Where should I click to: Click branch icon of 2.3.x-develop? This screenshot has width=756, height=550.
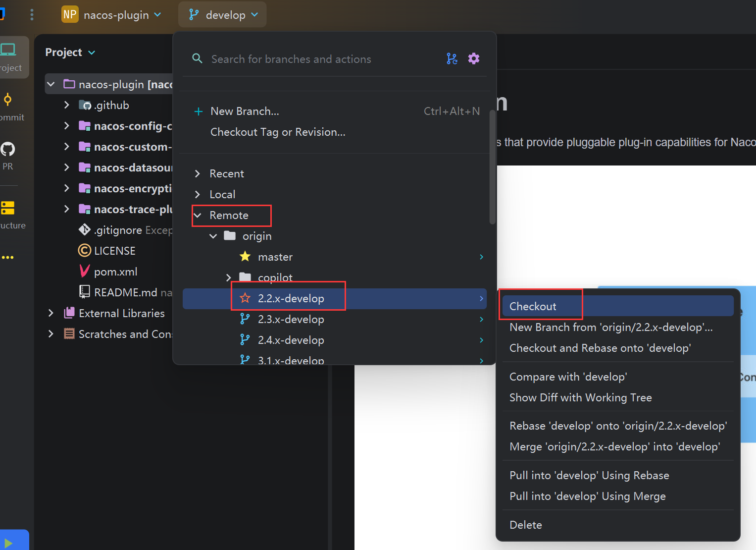(x=245, y=319)
